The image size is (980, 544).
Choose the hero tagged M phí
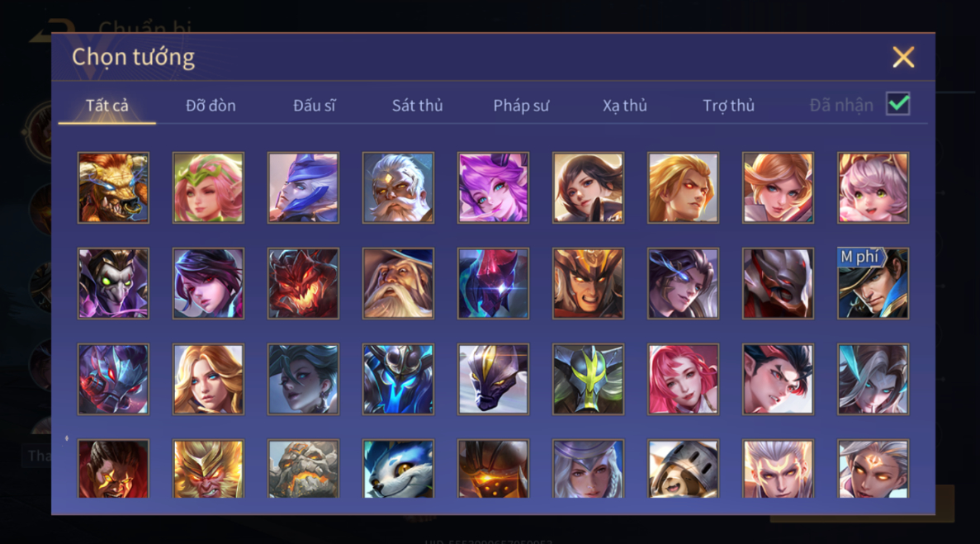[x=873, y=283]
